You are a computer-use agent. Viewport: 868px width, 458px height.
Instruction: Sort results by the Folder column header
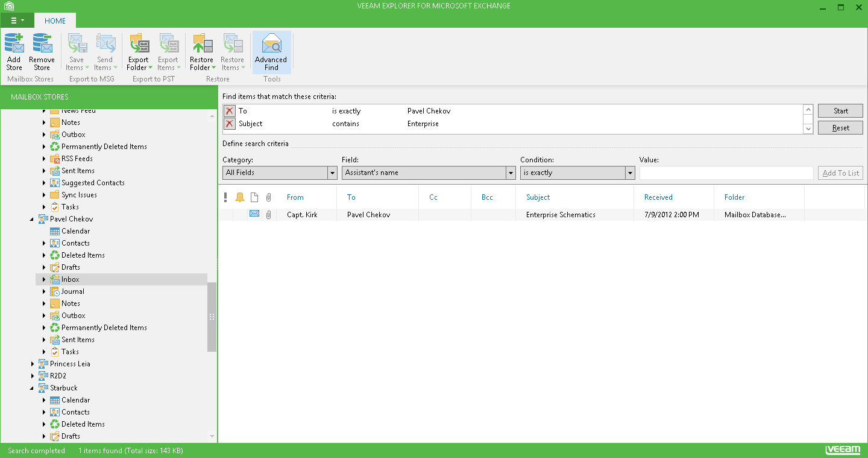(734, 197)
